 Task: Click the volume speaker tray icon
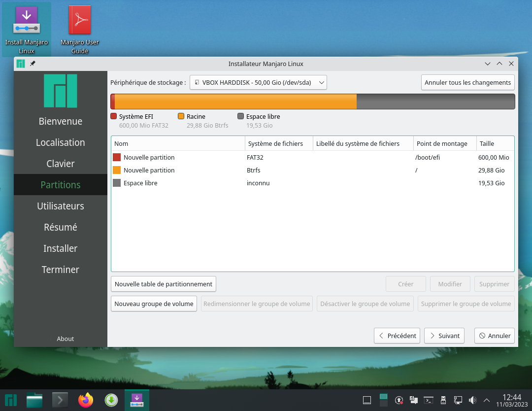pos(472,400)
